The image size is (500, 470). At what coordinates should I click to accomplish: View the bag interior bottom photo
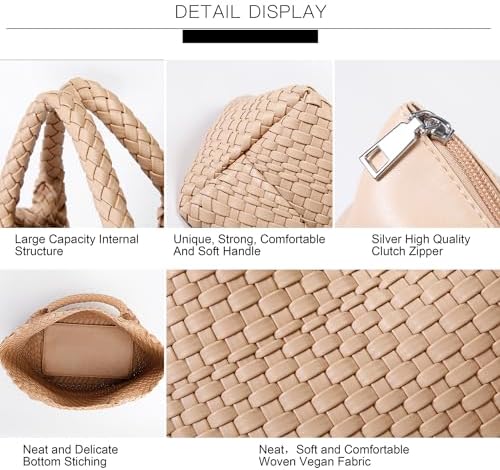(82, 353)
